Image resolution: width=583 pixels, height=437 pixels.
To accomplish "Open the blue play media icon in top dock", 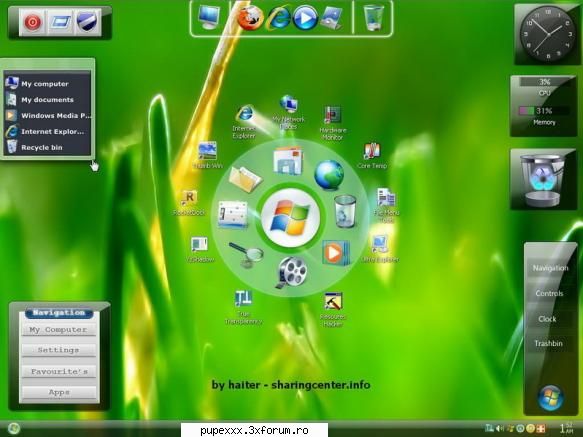I will 305,18.
